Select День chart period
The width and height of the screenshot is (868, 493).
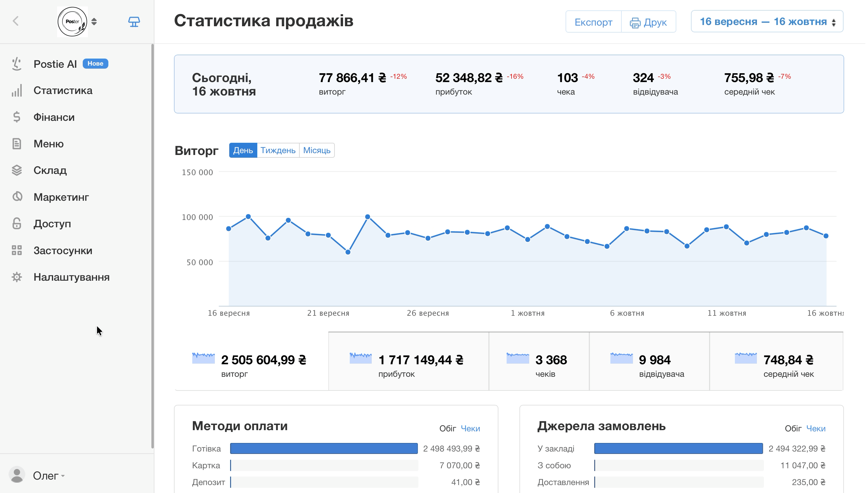244,151
